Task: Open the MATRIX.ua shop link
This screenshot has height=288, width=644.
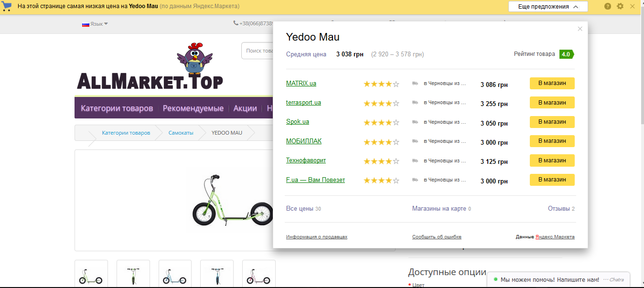Action: click(x=301, y=83)
